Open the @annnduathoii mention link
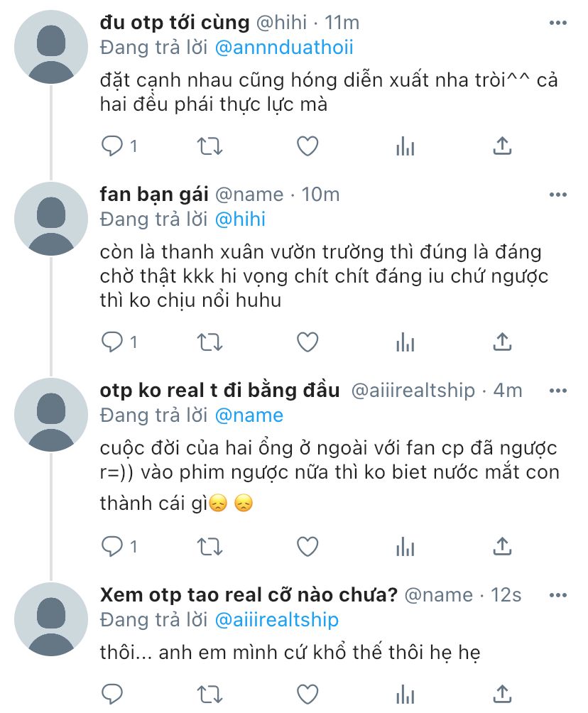588x713 pixels. (284, 48)
